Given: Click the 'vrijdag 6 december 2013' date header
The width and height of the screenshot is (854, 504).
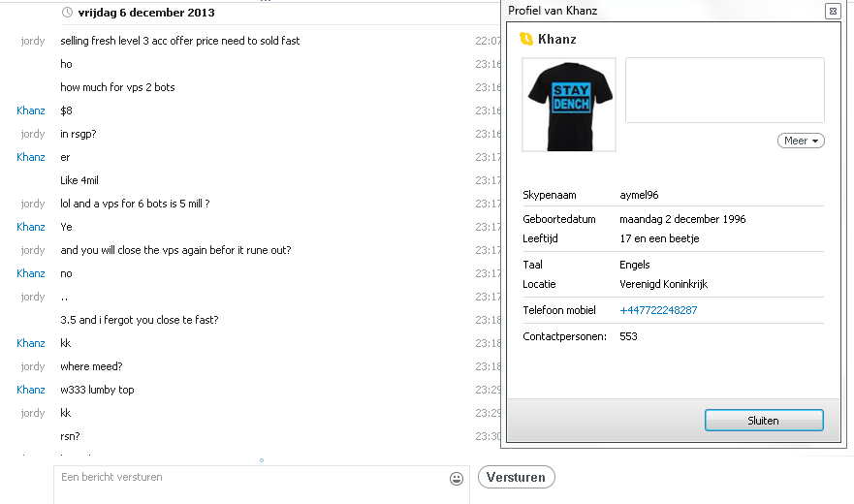Looking at the screenshot, I should click(x=146, y=13).
